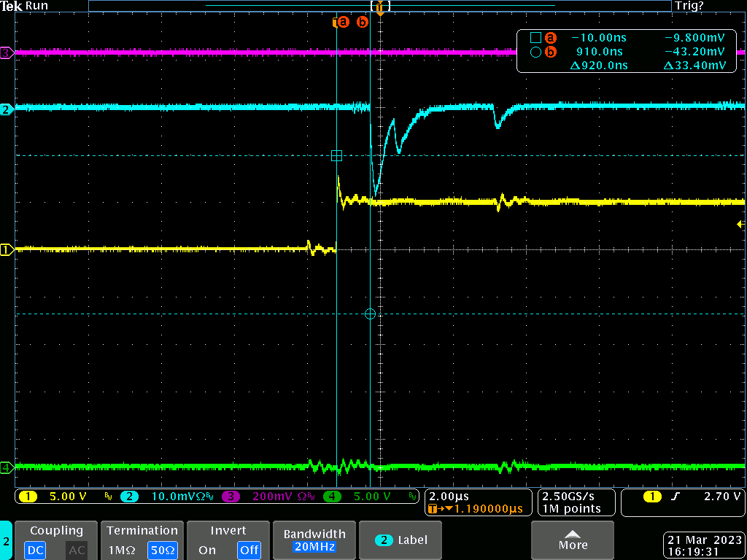
Task: Set coupling to DC
Action: click(x=36, y=550)
